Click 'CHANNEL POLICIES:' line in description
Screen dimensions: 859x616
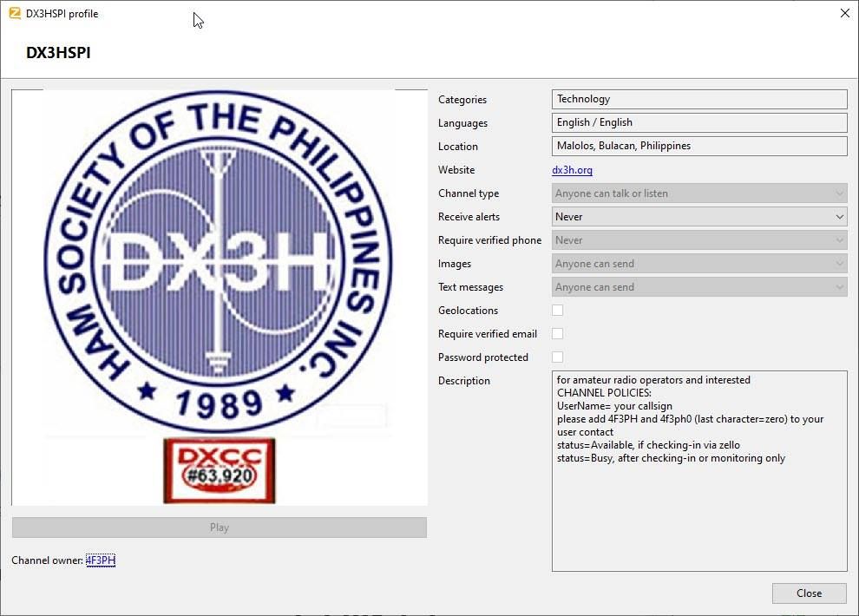coord(604,393)
